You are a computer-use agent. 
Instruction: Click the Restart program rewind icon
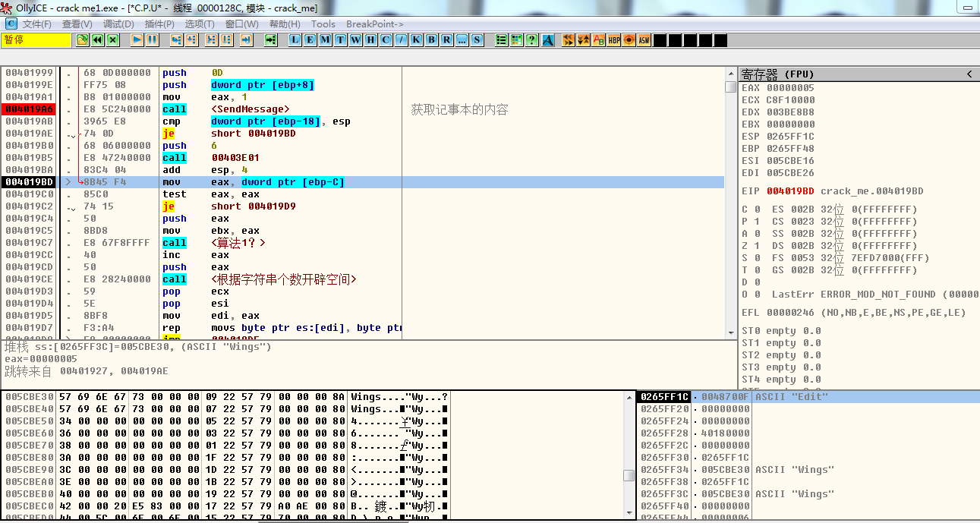[x=98, y=39]
